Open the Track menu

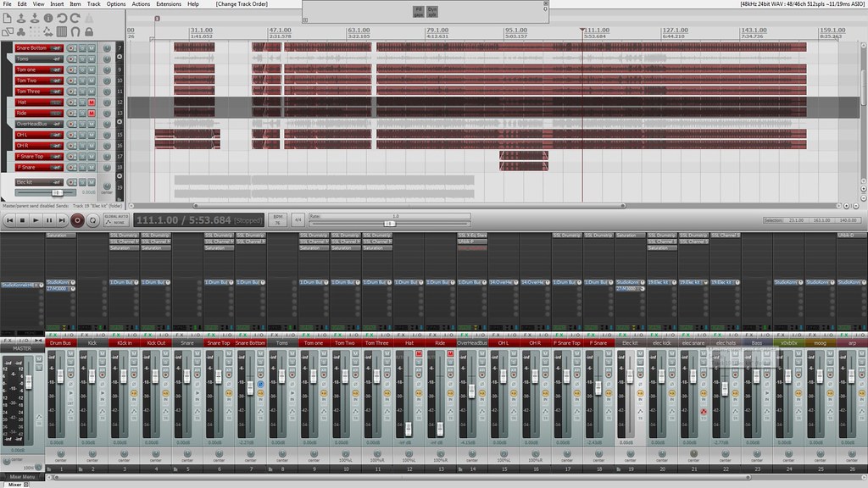(94, 4)
